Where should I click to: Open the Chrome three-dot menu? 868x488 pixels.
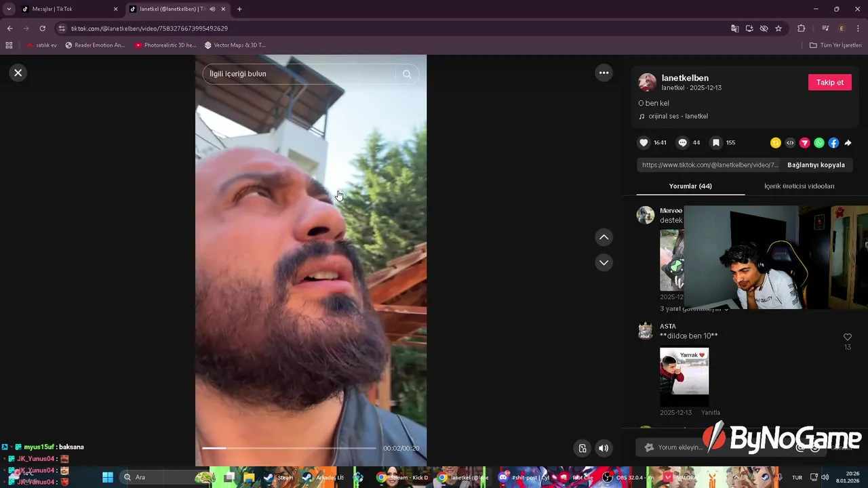coord(858,28)
